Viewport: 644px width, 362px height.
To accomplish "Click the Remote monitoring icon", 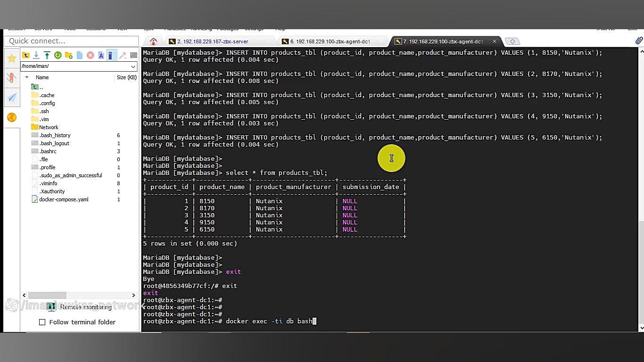I will pos(52,307).
